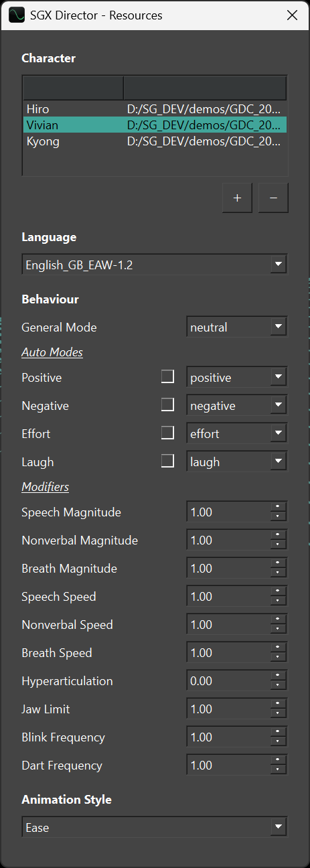310x868 pixels.
Task: Click the SGX Director app icon in title bar
Action: [x=17, y=15]
